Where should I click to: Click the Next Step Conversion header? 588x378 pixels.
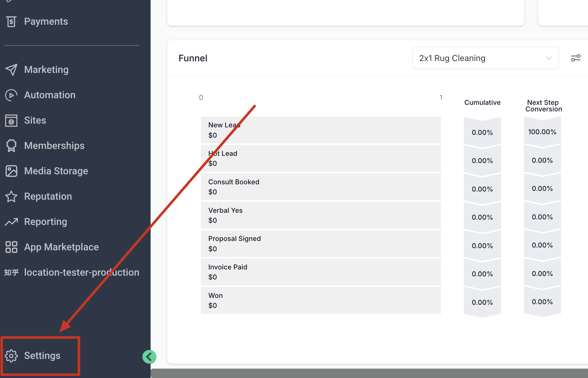point(544,106)
